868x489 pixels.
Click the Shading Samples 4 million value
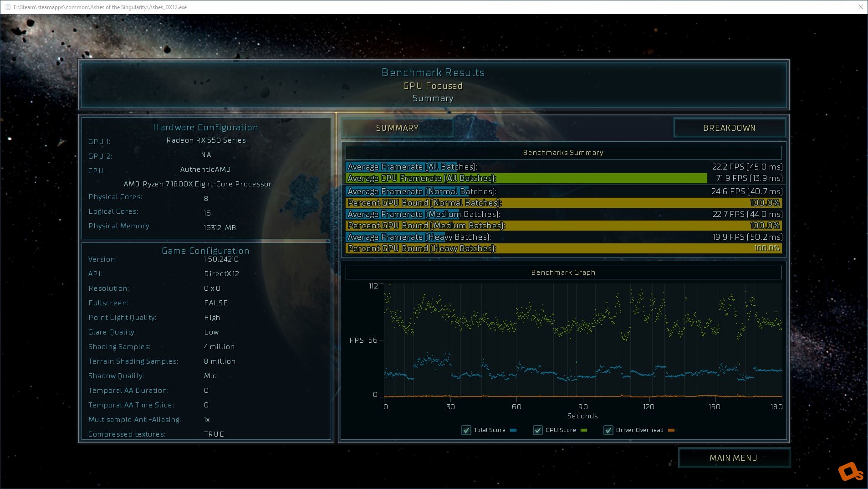pos(220,347)
